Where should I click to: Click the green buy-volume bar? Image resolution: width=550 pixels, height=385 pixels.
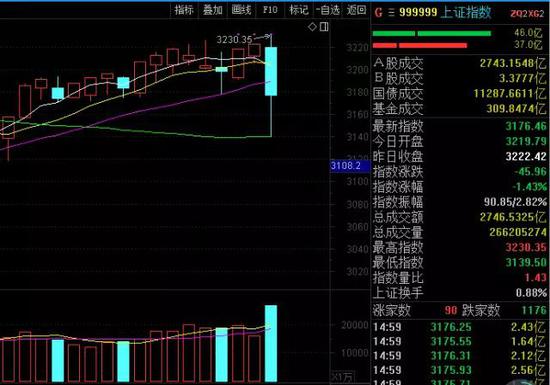coord(432,34)
